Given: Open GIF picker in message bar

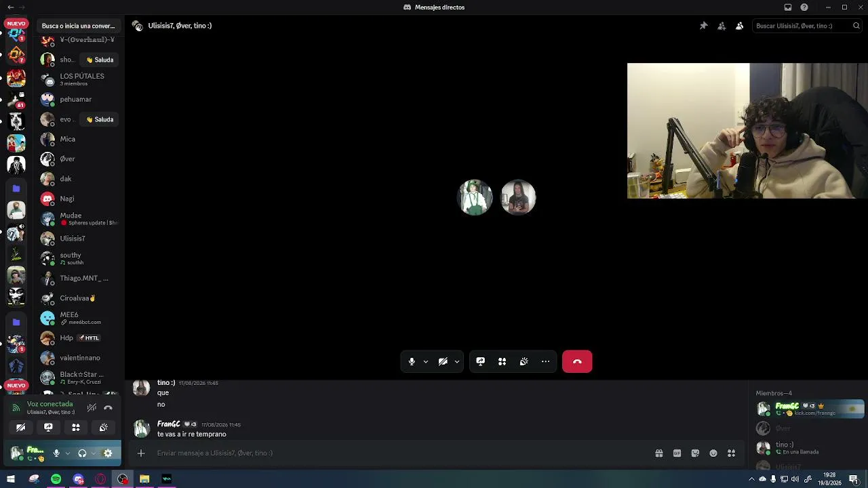Looking at the screenshot, I should click(677, 453).
